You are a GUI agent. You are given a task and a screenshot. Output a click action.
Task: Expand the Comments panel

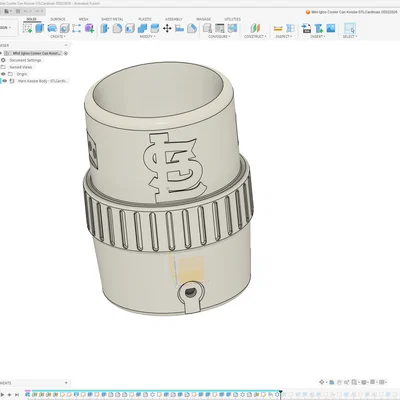(66, 383)
